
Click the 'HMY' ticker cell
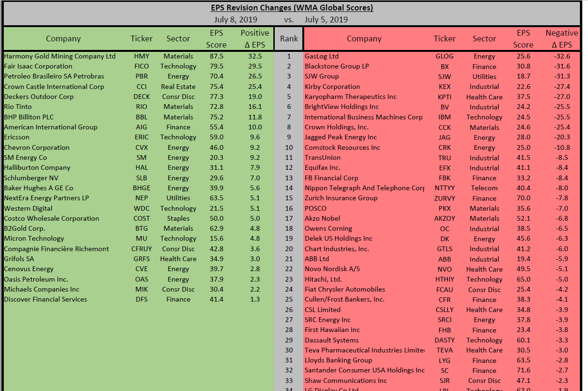click(x=142, y=56)
